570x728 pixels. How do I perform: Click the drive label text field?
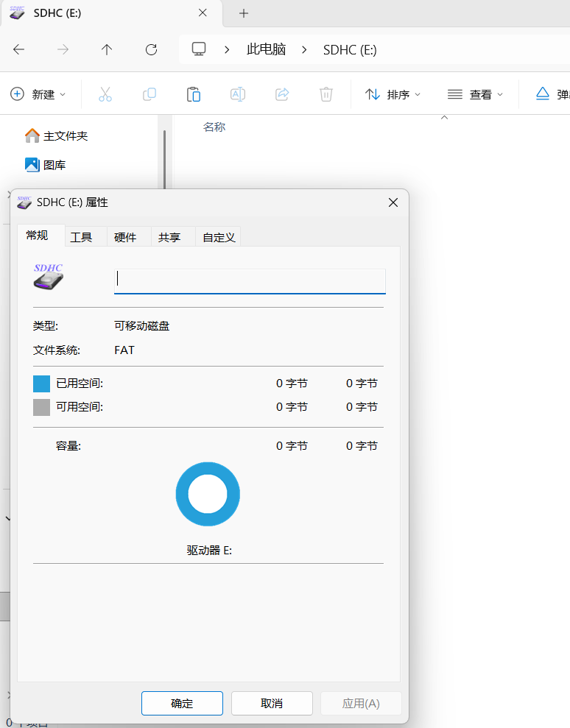[250, 280]
